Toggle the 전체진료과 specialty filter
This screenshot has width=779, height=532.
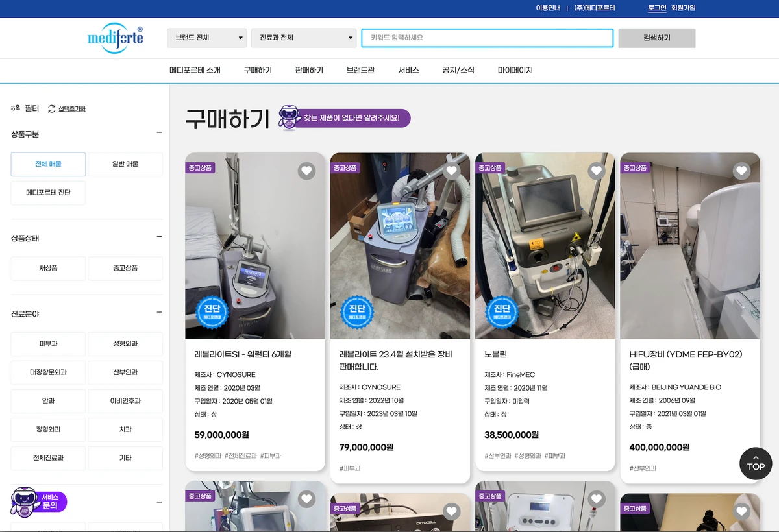tap(48, 458)
